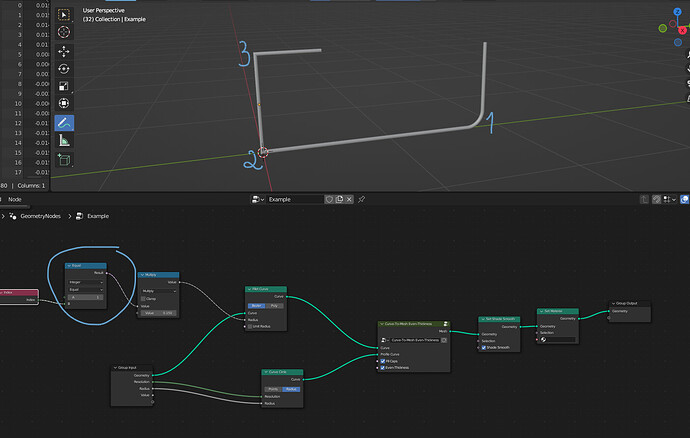
Task: Collapse the Group Input node
Action: [x=115, y=368]
